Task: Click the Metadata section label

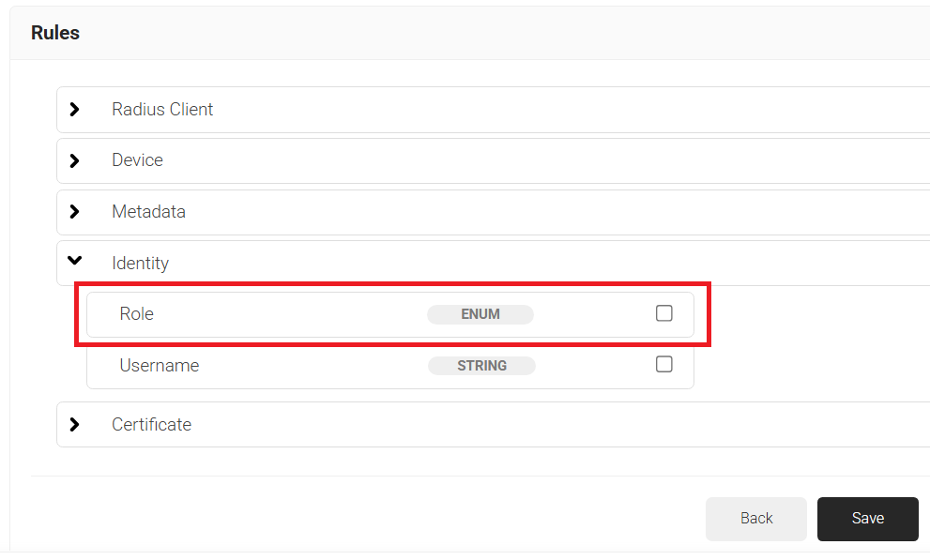Action: 148,212
